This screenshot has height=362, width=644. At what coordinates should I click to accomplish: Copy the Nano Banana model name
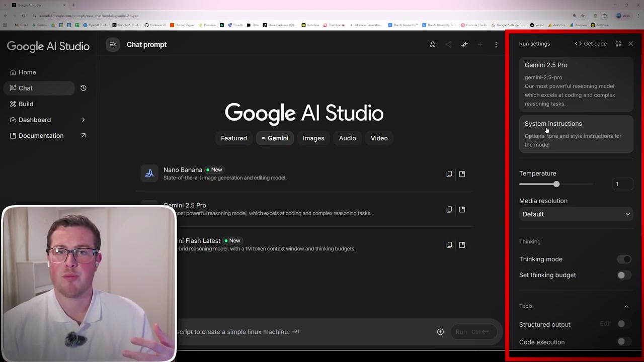click(x=449, y=174)
